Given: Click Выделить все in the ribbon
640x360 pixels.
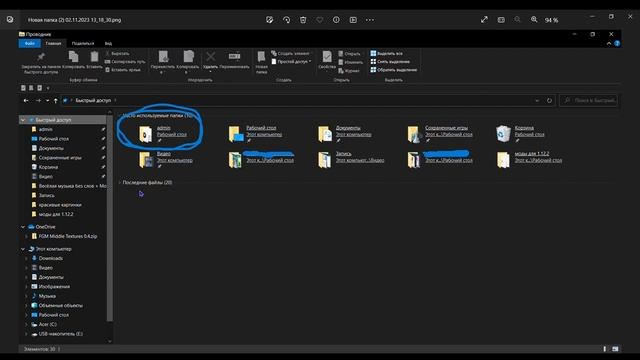Looking at the screenshot, I should tap(387, 53).
